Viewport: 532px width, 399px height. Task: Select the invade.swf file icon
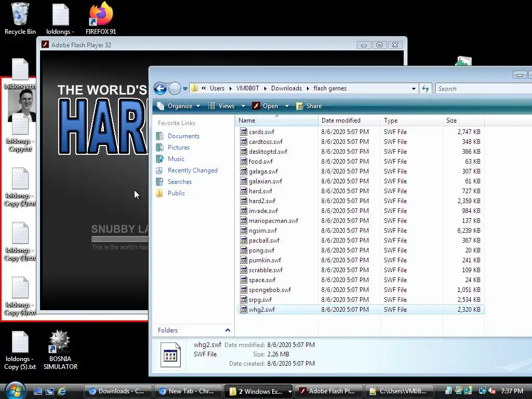(x=243, y=210)
